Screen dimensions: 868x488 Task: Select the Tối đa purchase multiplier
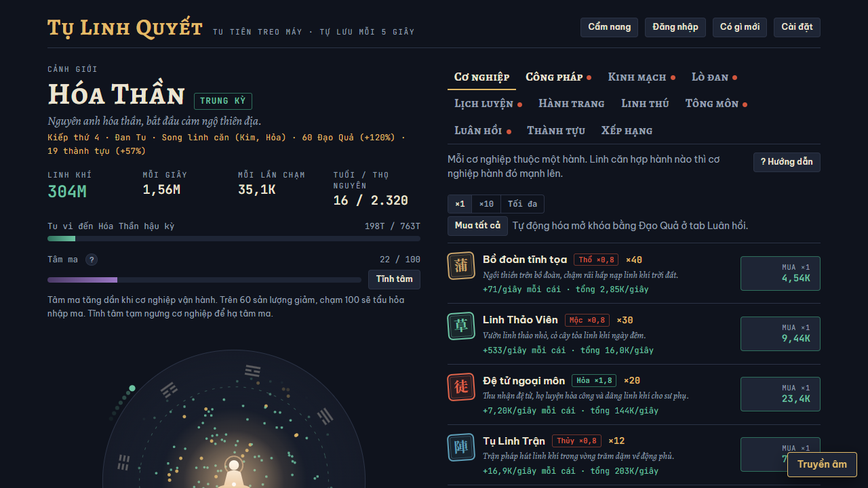[x=522, y=204]
